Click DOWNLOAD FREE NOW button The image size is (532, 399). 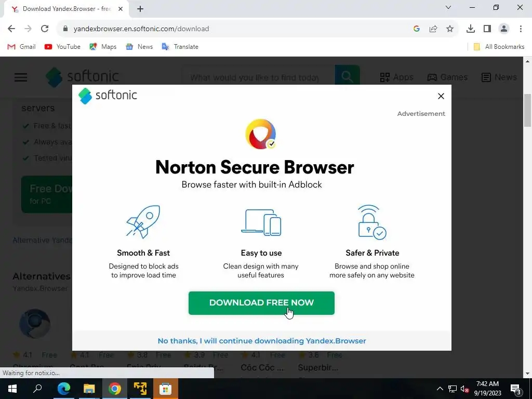tap(261, 303)
